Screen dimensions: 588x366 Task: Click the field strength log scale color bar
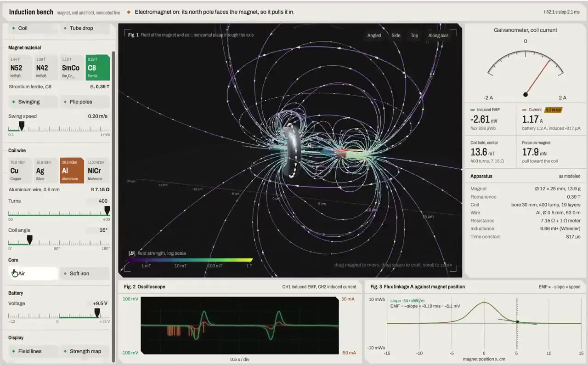(x=190, y=260)
